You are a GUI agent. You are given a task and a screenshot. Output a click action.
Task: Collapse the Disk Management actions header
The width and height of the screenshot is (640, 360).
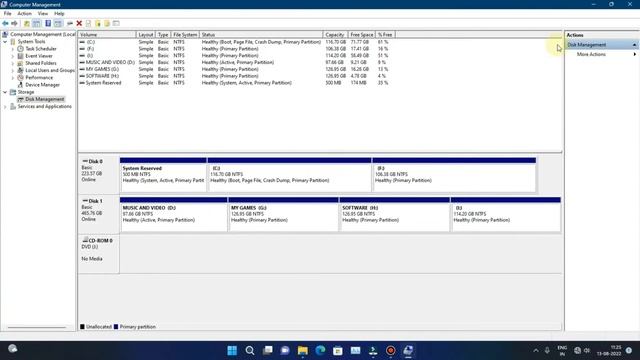tap(635, 44)
